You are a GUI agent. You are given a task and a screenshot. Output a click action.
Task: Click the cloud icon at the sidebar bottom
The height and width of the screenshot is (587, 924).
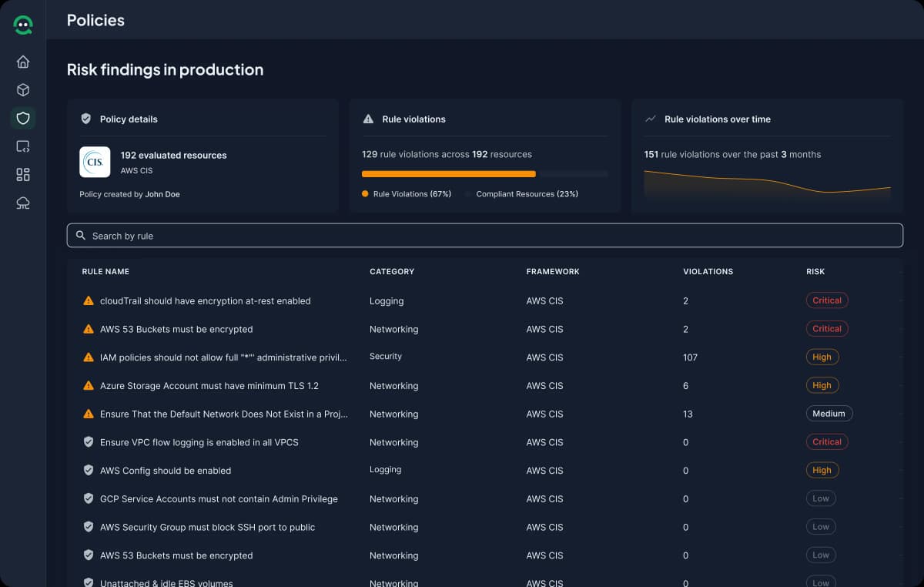[x=22, y=203]
